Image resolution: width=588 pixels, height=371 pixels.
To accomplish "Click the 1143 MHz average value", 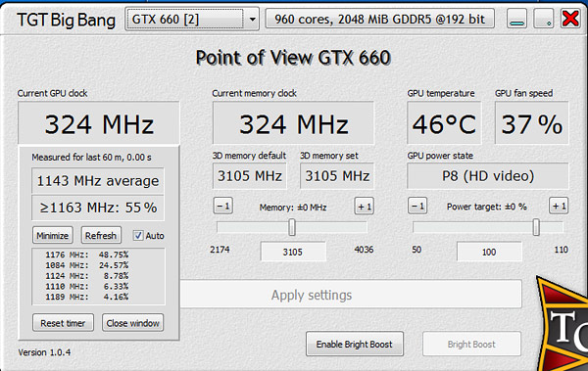I will (98, 181).
